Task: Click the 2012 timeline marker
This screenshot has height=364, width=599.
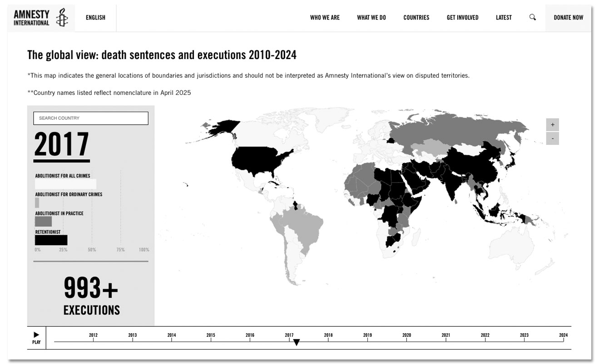Action: 93,336
